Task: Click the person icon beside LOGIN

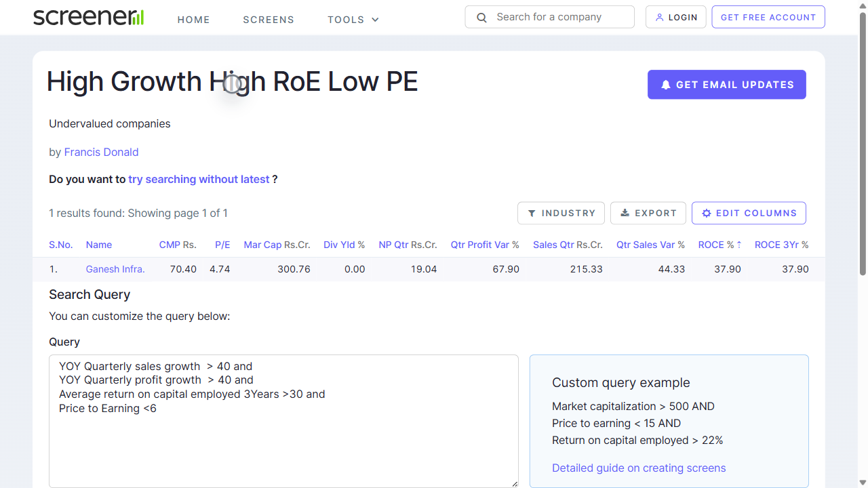Action: point(658,17)
